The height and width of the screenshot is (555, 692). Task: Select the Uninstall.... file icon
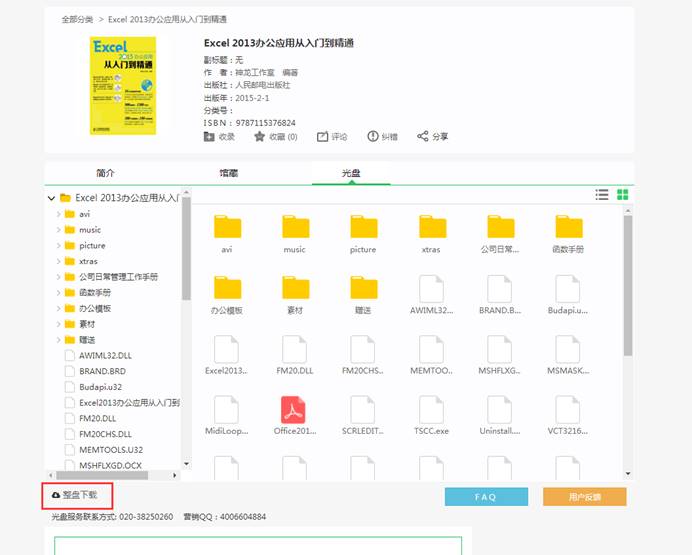point(500,409)
